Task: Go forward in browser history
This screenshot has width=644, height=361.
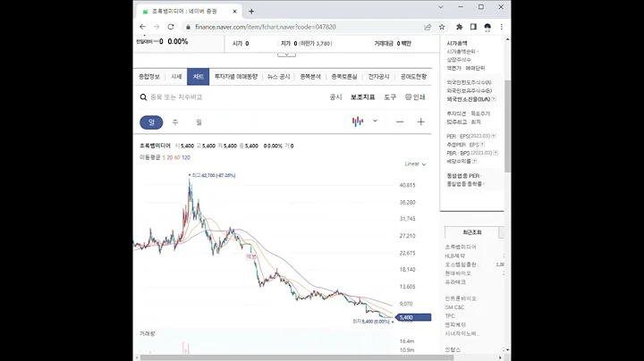Action: 157,27
